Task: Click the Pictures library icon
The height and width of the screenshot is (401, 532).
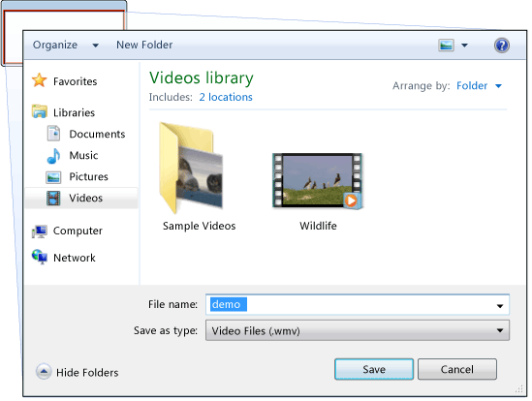Action: [53, 177]
